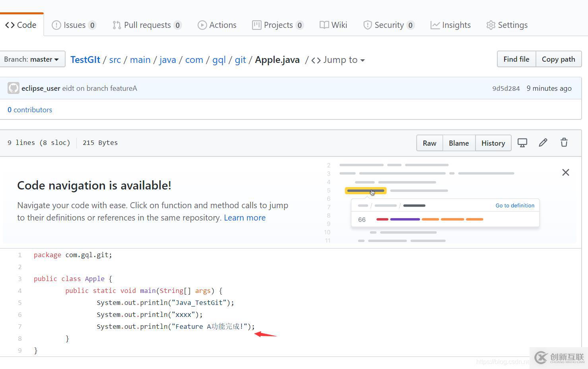The height and width of the screenshot is (369, 588).
Task: Click the Copy path button
Action: click(x=558, y=59)
